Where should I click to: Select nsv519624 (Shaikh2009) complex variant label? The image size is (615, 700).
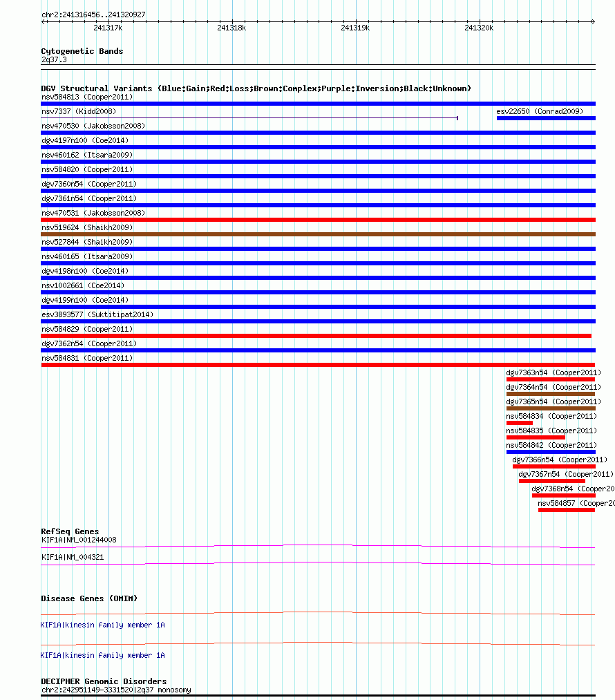pos(87,227)
